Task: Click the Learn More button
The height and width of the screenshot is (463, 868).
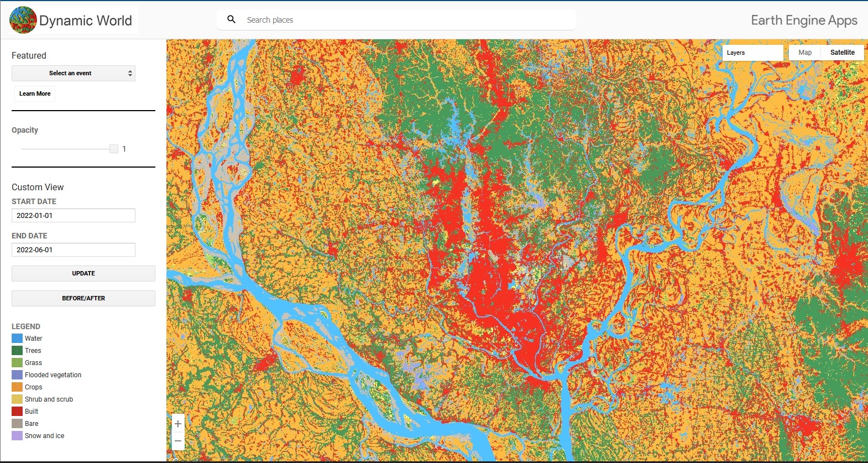Action: 35,93
